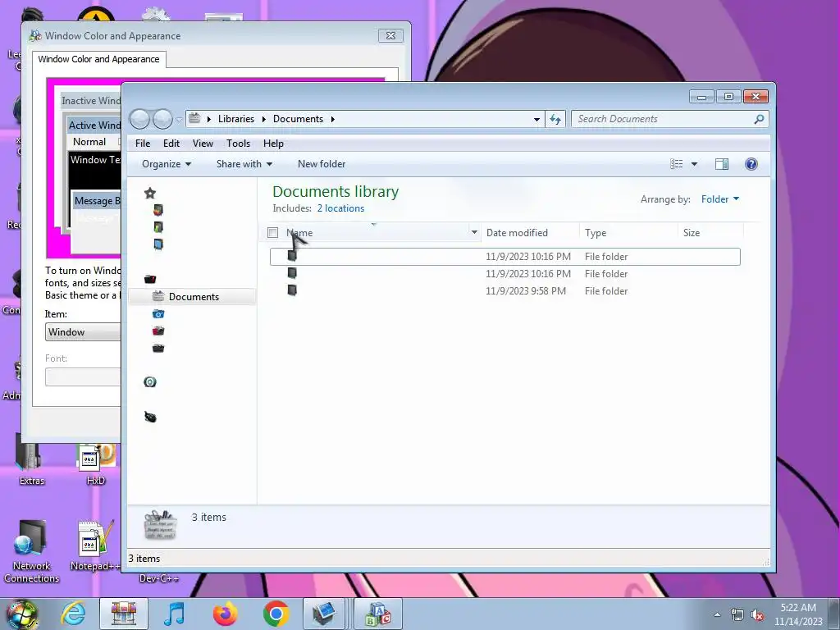Select the row dated 11/9/2023 9:58 PM
The height and width of the screenshot is (630, 840).
click(505, 291)
